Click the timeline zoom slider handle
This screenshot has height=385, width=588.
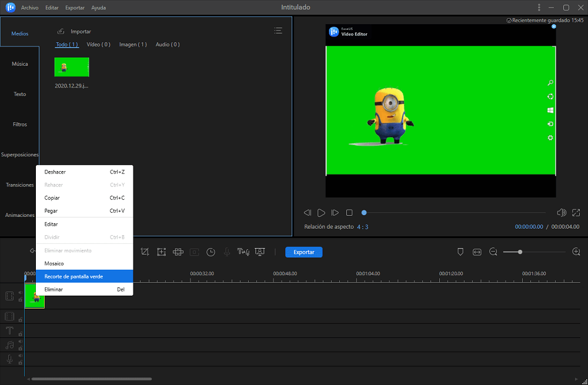pos(520,252)
